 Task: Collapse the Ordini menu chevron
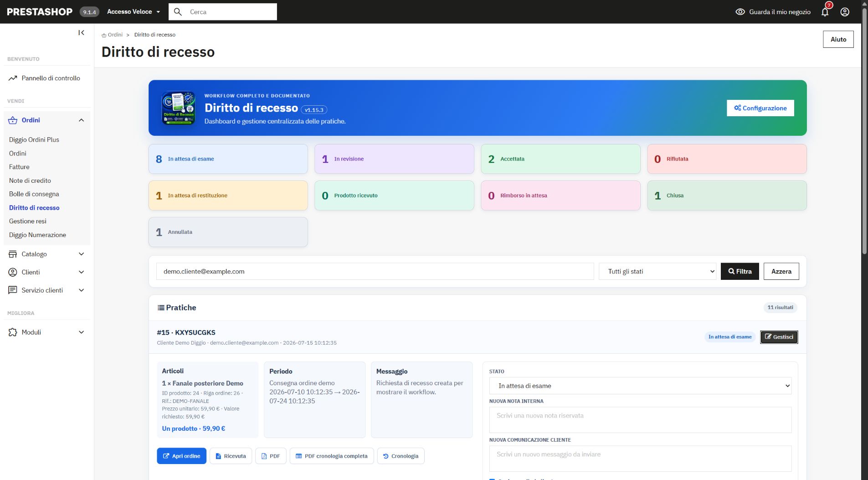[81, 120]
